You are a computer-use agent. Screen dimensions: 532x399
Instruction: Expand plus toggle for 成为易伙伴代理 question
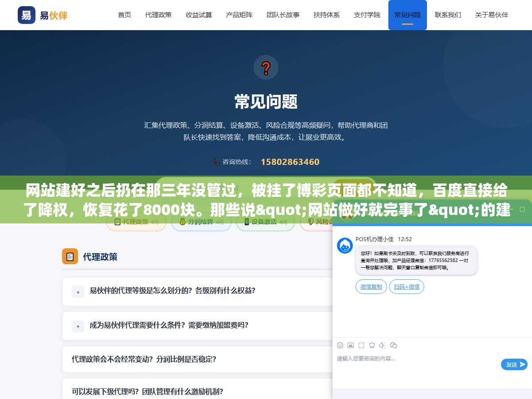78,326
